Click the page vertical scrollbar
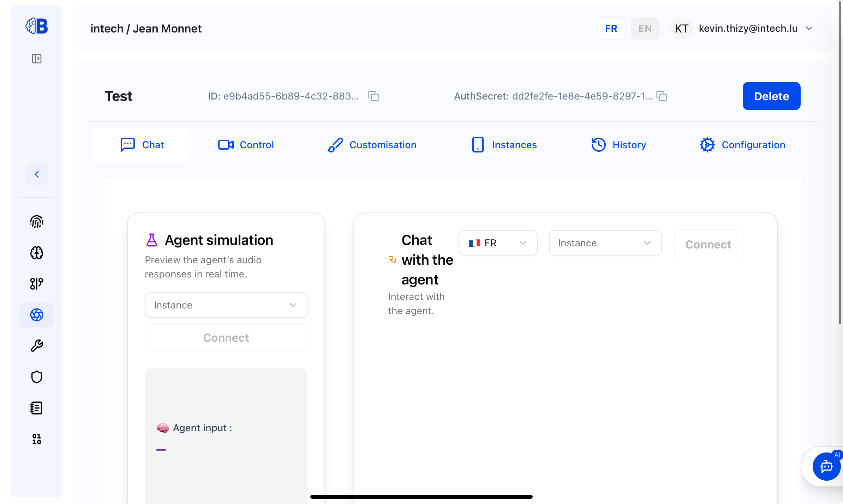The height and width of the screenshot is (504, 843). tap(840, 162)
